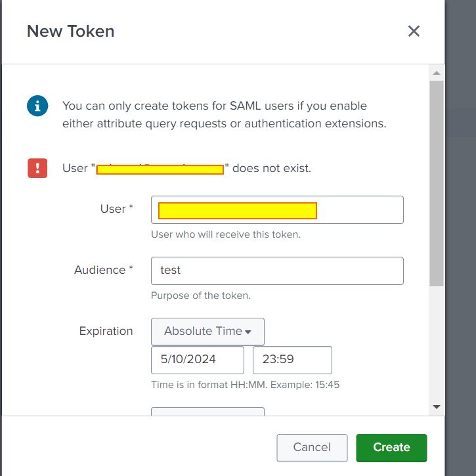
Task: Click the "does not exist" error message
Action: [271, 168]
